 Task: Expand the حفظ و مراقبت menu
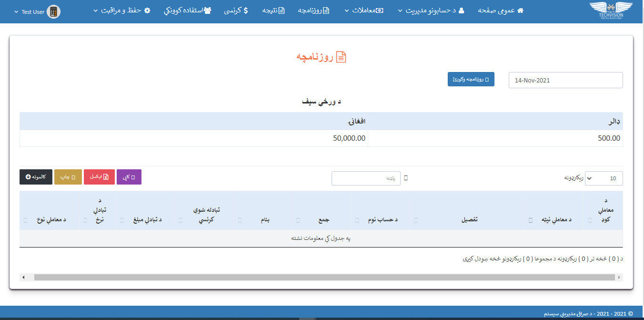coord(121,10)
